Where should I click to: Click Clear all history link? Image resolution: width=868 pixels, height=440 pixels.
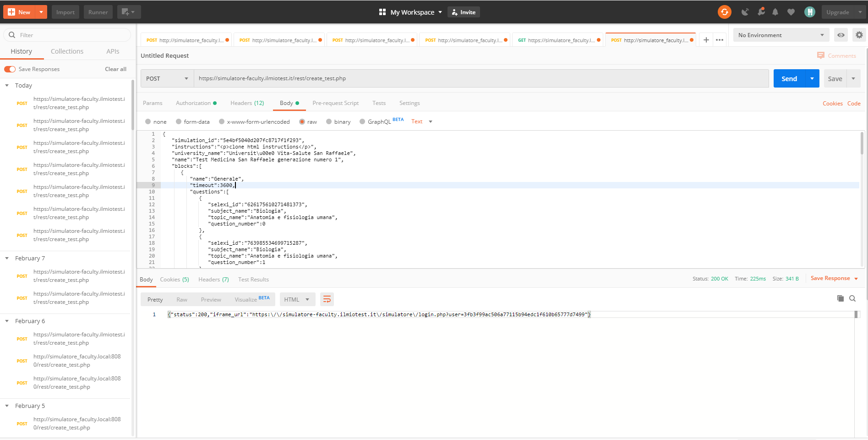click(115, 69)
